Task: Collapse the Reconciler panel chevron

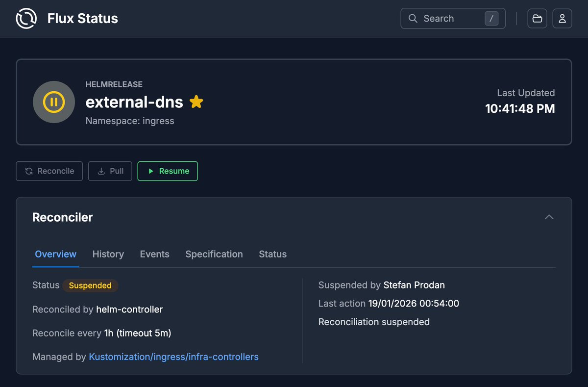Action: [549, 217]
